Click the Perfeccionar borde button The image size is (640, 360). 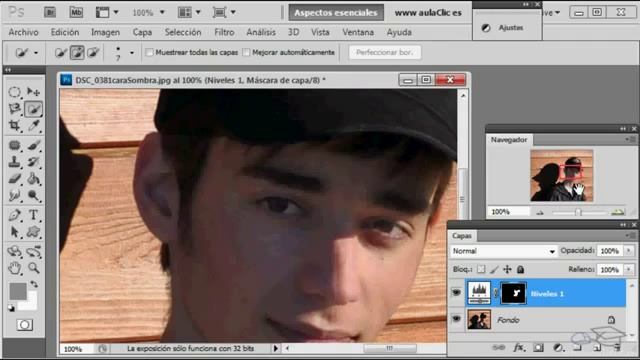[384, 52]
